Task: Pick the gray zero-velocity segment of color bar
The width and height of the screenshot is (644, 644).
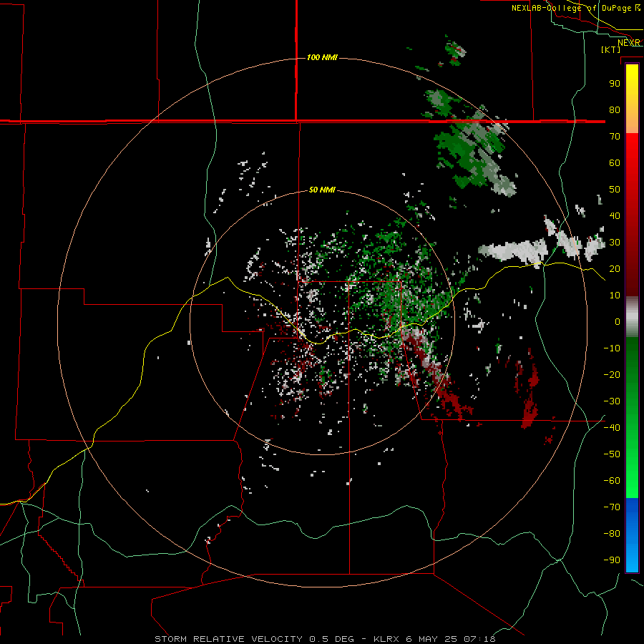Action: (632, 317)
